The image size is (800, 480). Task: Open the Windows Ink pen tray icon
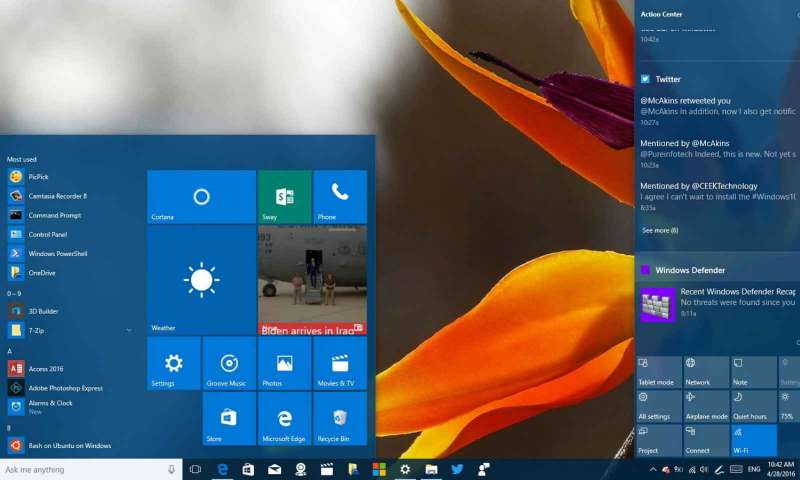[719, 469]
